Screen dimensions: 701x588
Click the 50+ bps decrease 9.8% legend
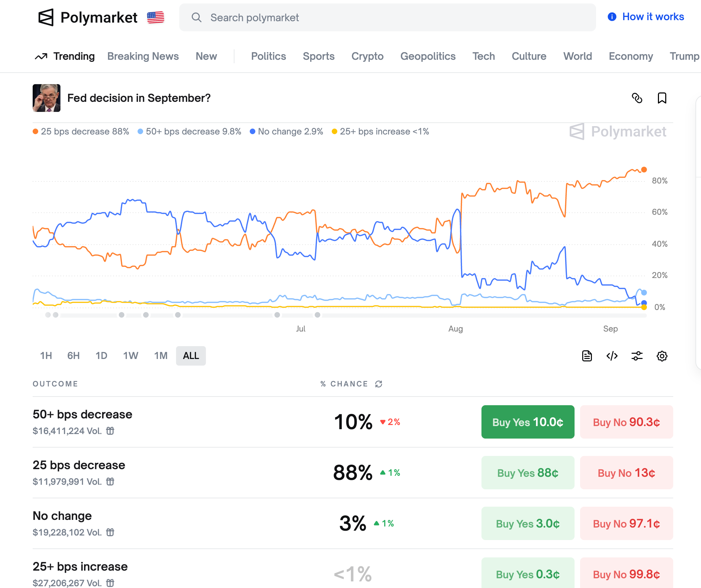pyautogui.click(x=190, y=131)
